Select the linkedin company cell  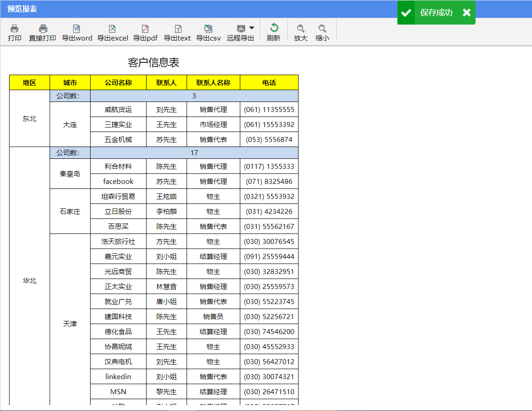tap(118, 377)
